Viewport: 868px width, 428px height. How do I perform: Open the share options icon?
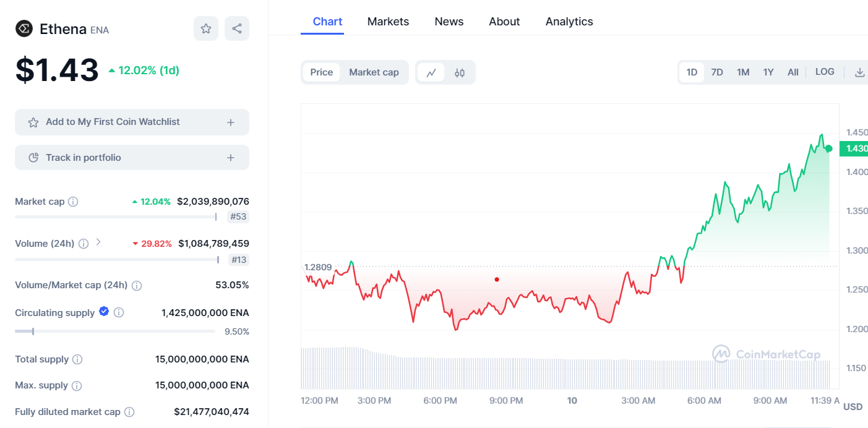(x=237, y=28)
